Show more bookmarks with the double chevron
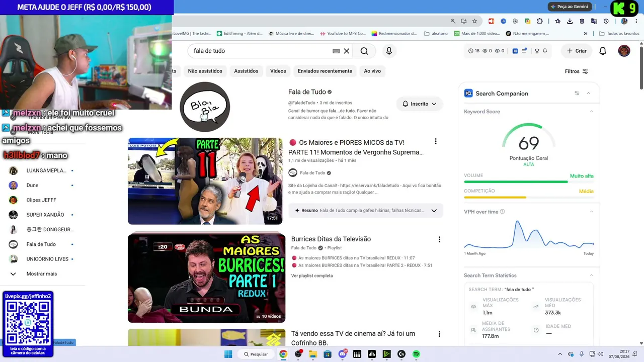This screenshot has height=362, width=644. pos(585,34)
